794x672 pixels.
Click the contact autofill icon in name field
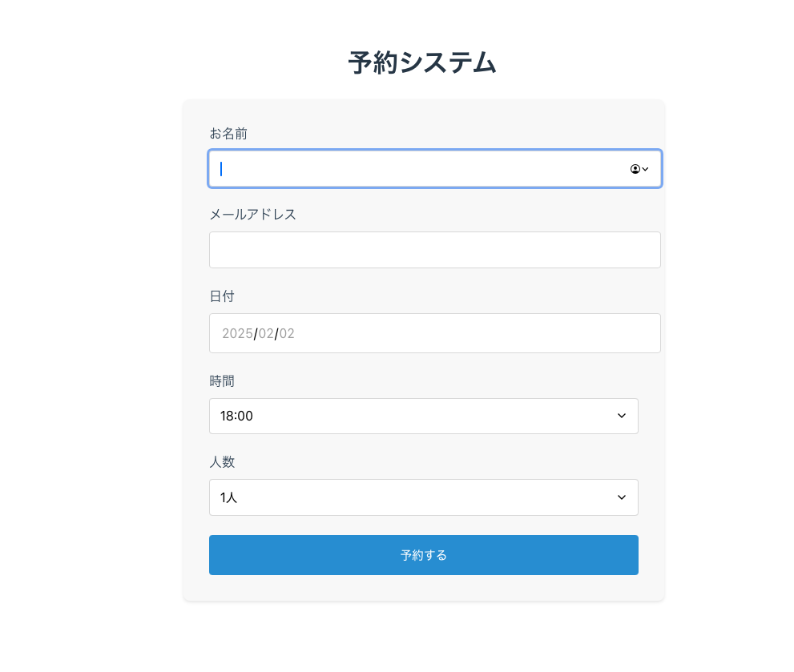(x=635, y=169)
